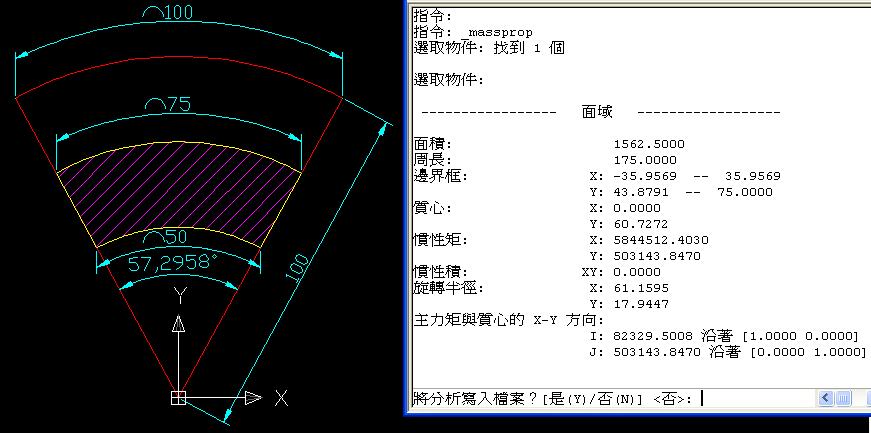Select the arc length dimension text 50
The height and width of the screenshot is (433, 871).
pyautogui.click(x=165, y=237)
